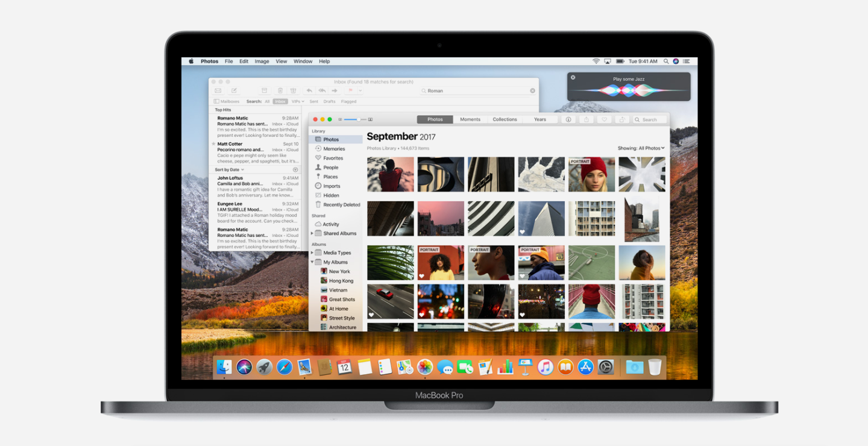868x446 pixels.
Task: Toggle the heart Favorite button in Photos toolbar
Action: click(x=604, y=119)
